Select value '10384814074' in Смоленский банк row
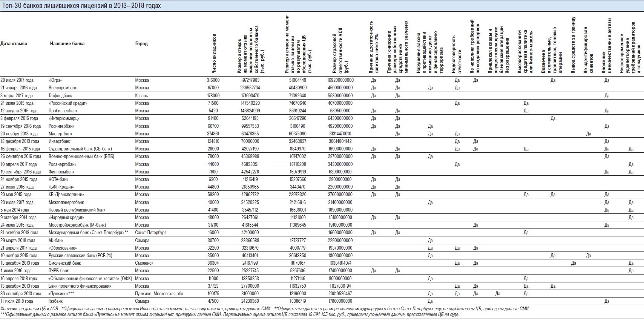Viewport: 644px width, 319px height. pyautogui.click(x=340, y=263)
